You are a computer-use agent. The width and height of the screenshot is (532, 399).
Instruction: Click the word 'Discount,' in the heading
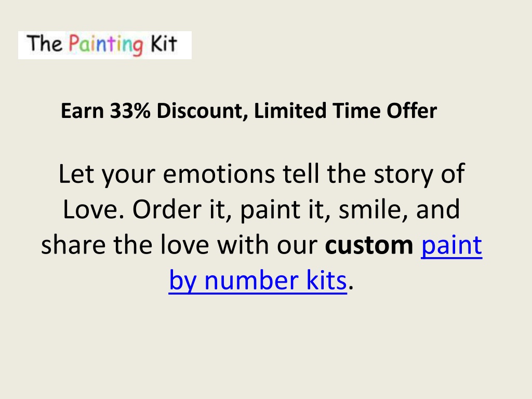tap(202, 111)
